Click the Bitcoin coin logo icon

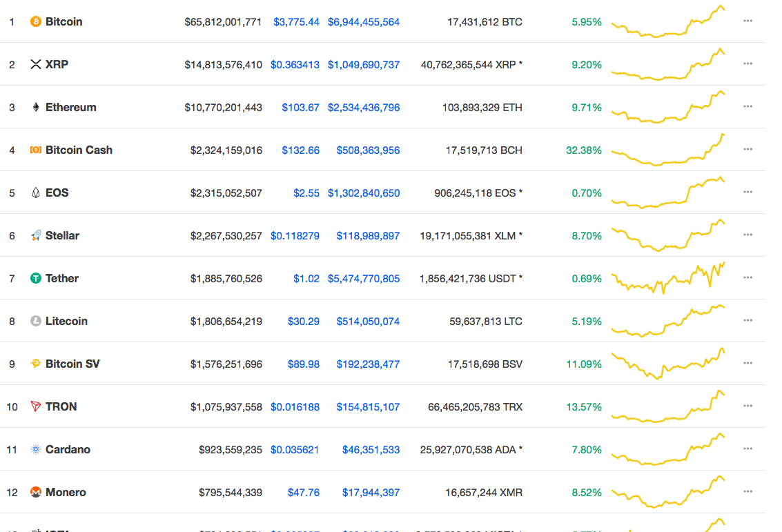(35, 21)
